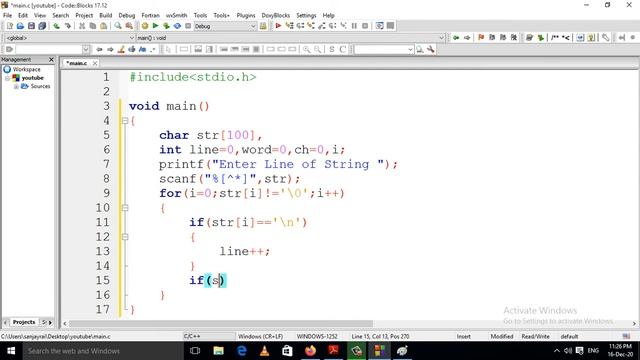Fold the for loop block at line 10
Image resolution: width=640 pixels, height=360 pixels.
point(125,208)
